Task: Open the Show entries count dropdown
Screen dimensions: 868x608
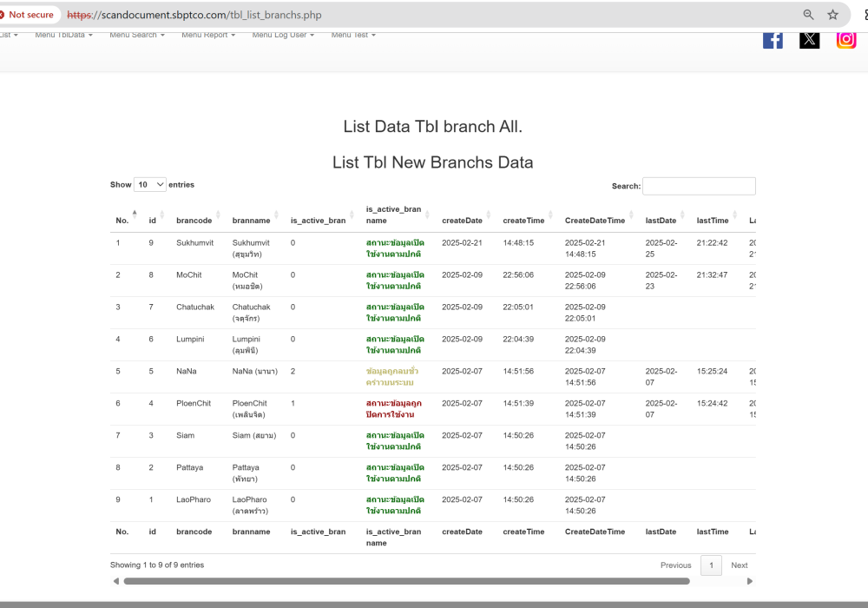Action: click(x=150, y=185)
